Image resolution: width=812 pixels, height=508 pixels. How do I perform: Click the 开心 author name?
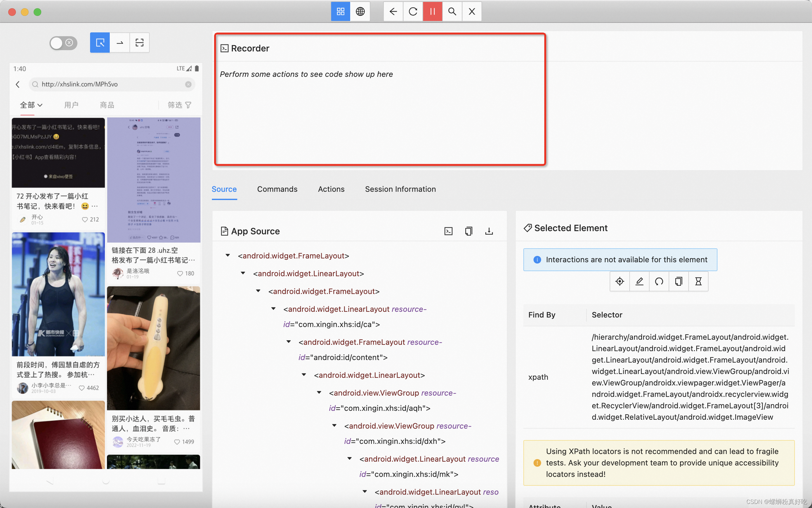37,217
